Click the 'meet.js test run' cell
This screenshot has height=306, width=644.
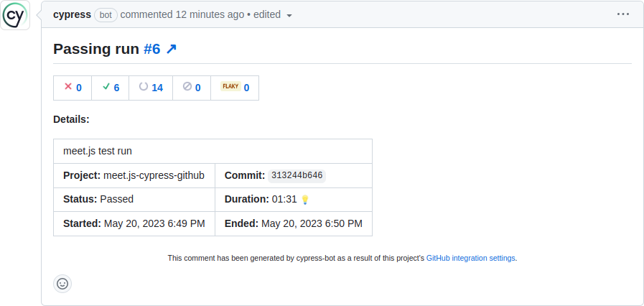point(213,151)
